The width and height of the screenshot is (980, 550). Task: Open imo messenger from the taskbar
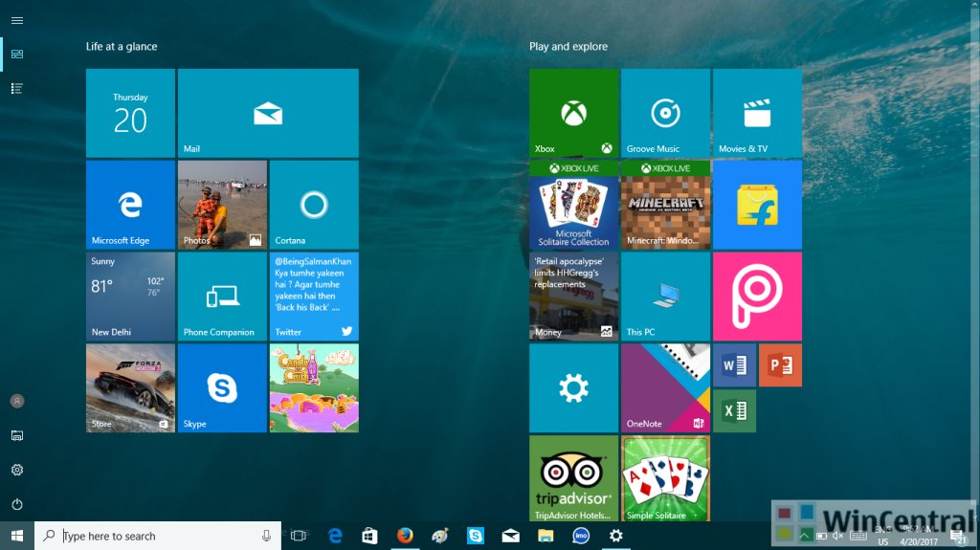(581, 536)
